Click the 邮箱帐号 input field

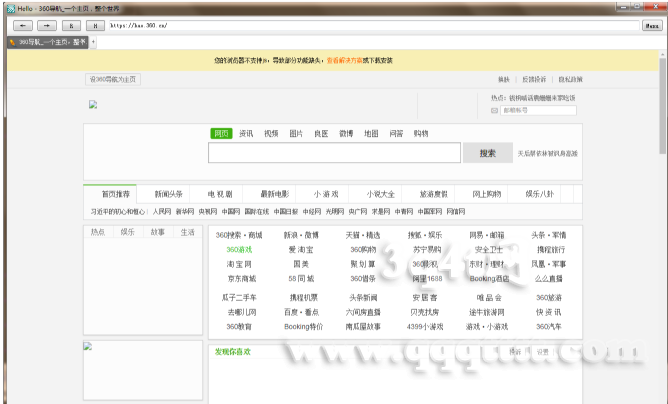[538, 110]
